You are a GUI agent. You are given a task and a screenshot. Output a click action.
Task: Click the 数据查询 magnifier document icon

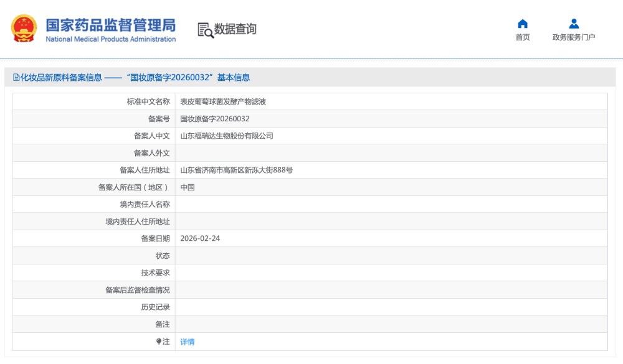click(x=206, y=30)
